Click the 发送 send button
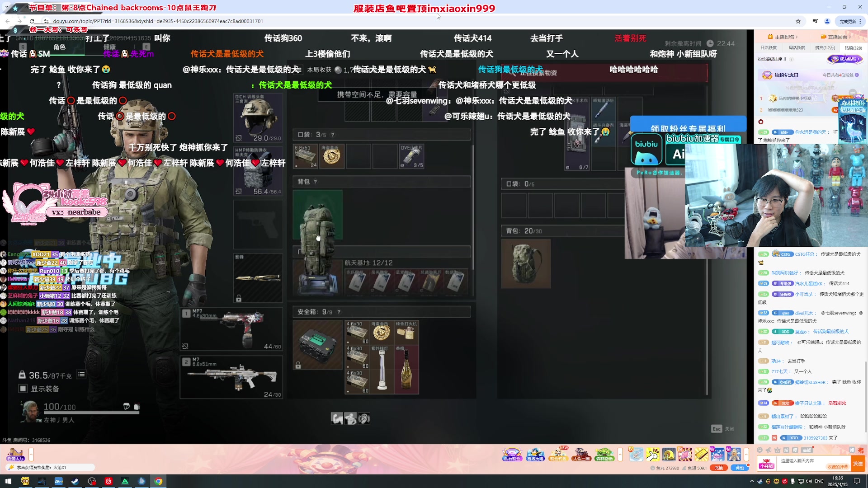Screen dimensions: 868x488 click(x=858, y=464)
